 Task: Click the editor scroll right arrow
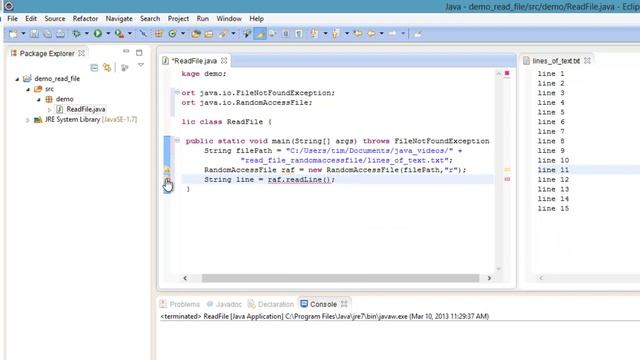tap(489, 278)
